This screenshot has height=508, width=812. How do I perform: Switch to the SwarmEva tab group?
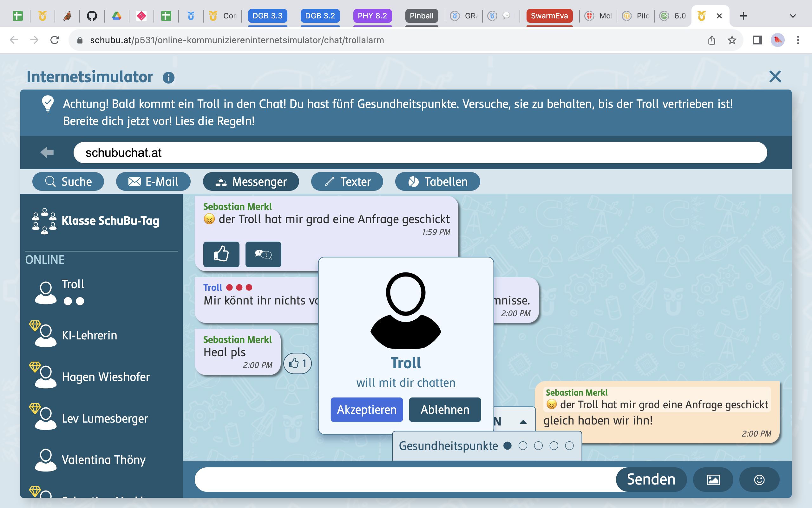tap(549, 16)
